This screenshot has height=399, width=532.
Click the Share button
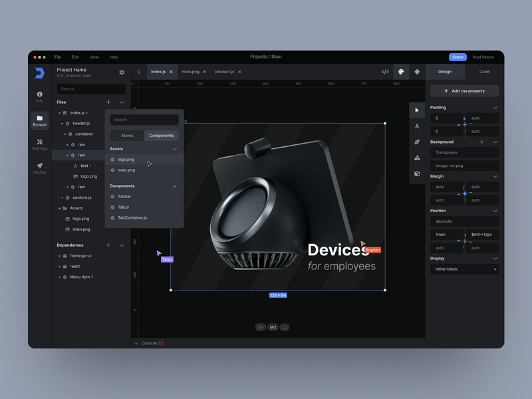pyautogui.click(x=458, y=57)
